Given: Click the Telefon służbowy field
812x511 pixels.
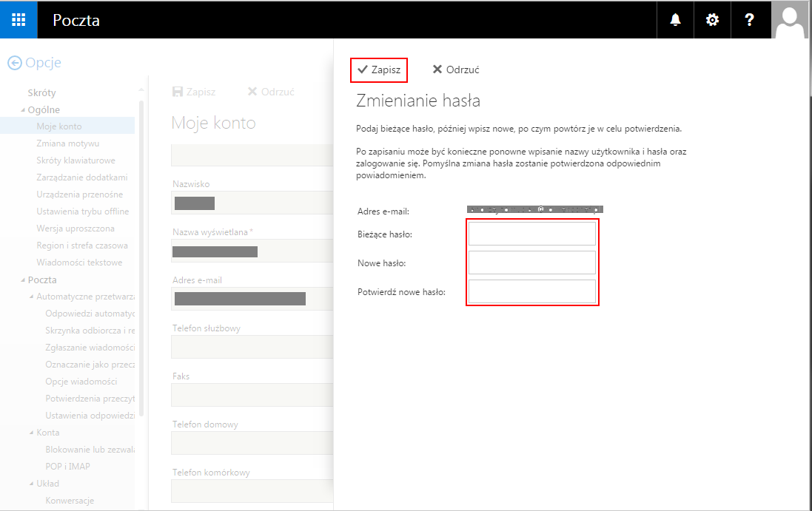Looking at the screenshot, I should click(252, 347).
